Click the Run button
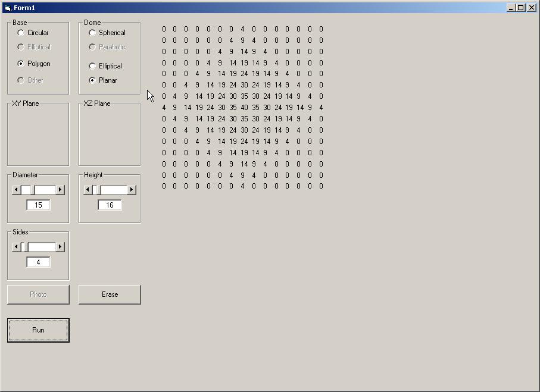This screenshot has height=392, width=540. point(38,330)
